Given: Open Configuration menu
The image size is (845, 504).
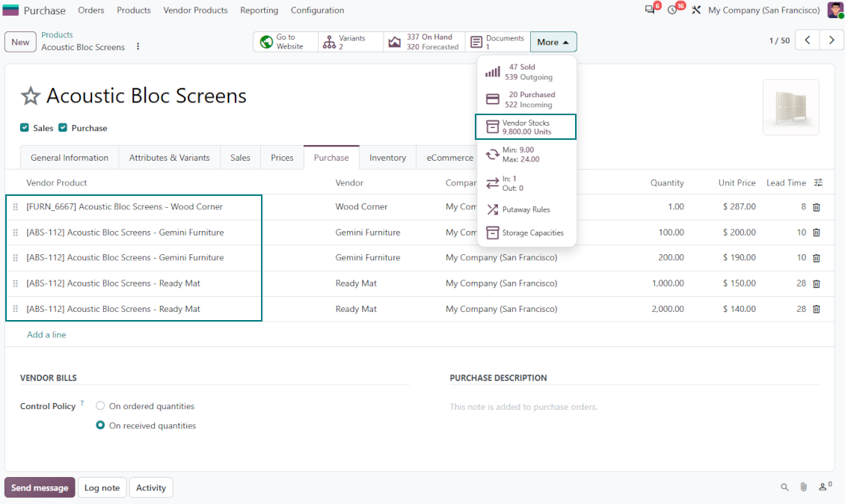Looking at the screenshot, I should pos(317,10).
